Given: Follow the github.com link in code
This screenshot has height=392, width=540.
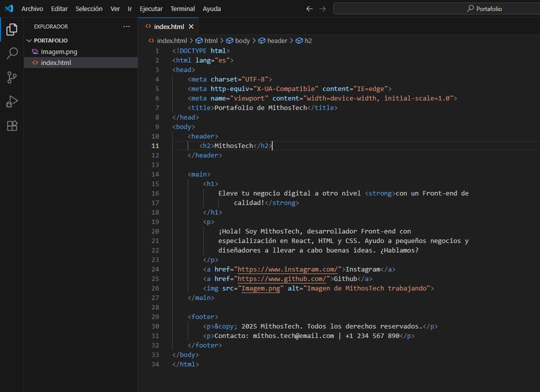Looking at the screenshot, I should point(282,279).
